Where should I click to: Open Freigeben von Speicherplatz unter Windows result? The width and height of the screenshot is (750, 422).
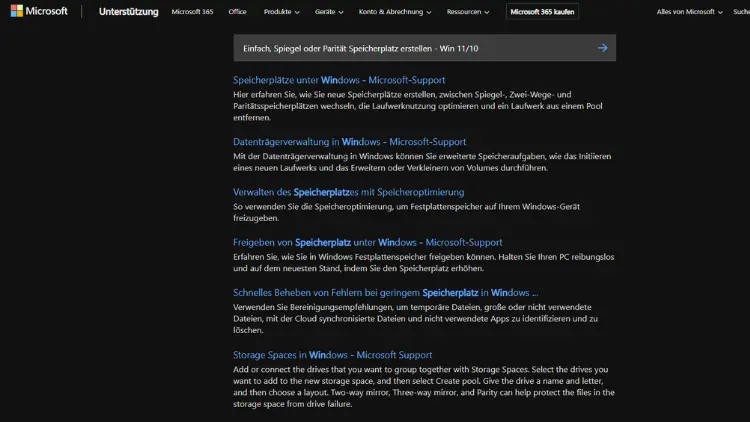pyautogui.click(x=368, y=242)
